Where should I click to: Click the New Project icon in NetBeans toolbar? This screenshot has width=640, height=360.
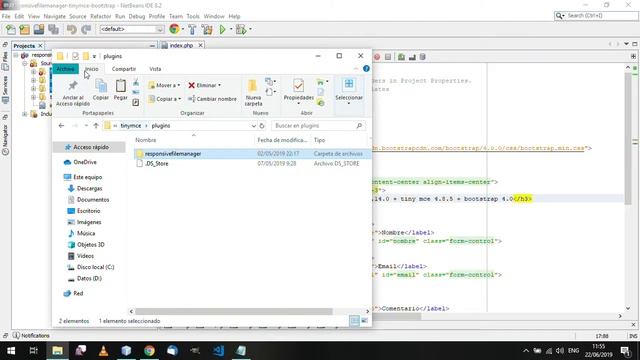coord(24,29)
